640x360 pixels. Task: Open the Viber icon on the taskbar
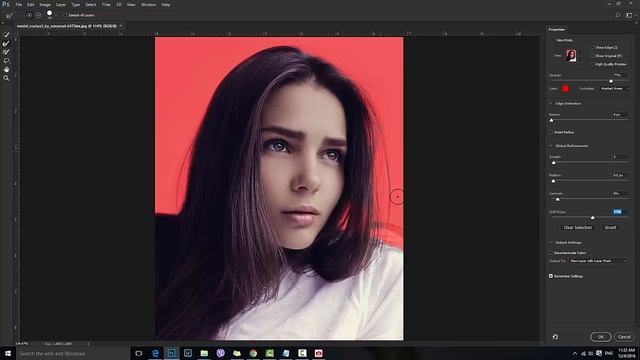coord(220,353)
